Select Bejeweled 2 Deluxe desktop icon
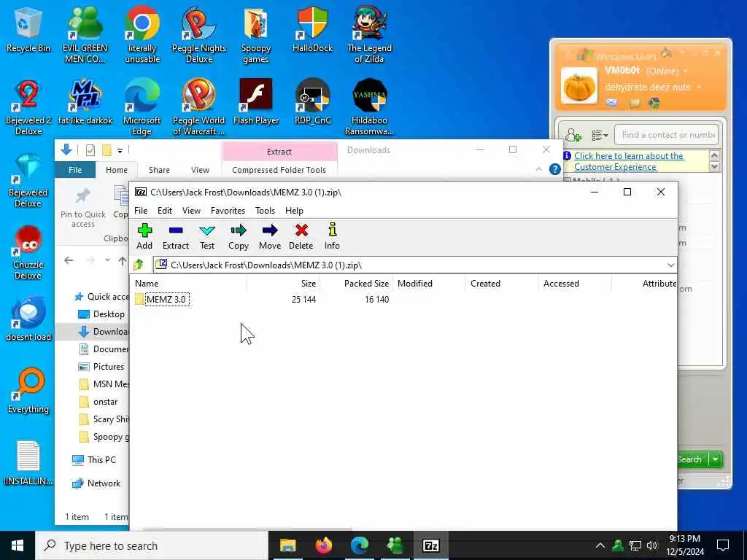The width and height of the screenshot is (747, 560). (x=28, y=108)
